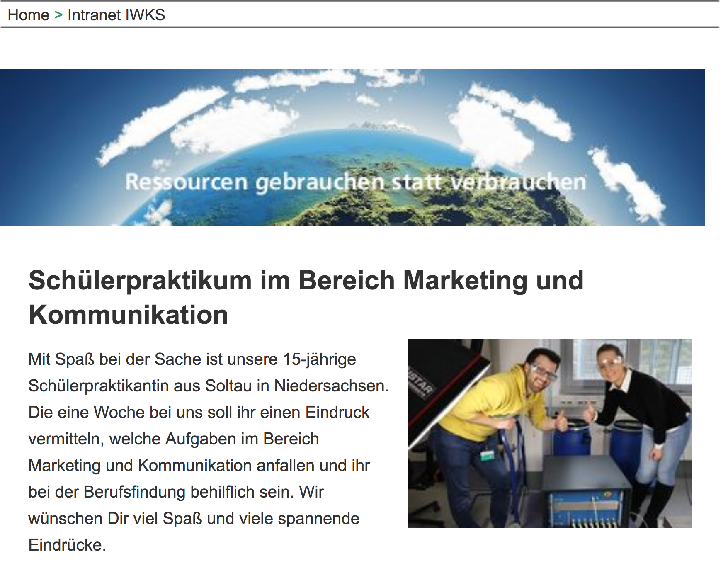Click the banner slogan 'Ressourcen gebrauchen statt verbrauchen'

click(356, 182)
